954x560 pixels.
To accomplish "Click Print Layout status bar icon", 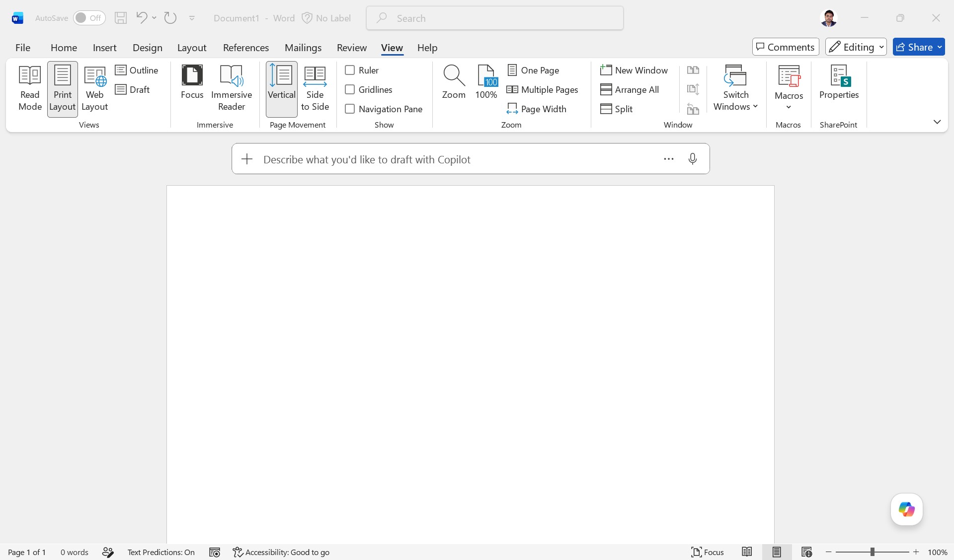I will 777,552.
